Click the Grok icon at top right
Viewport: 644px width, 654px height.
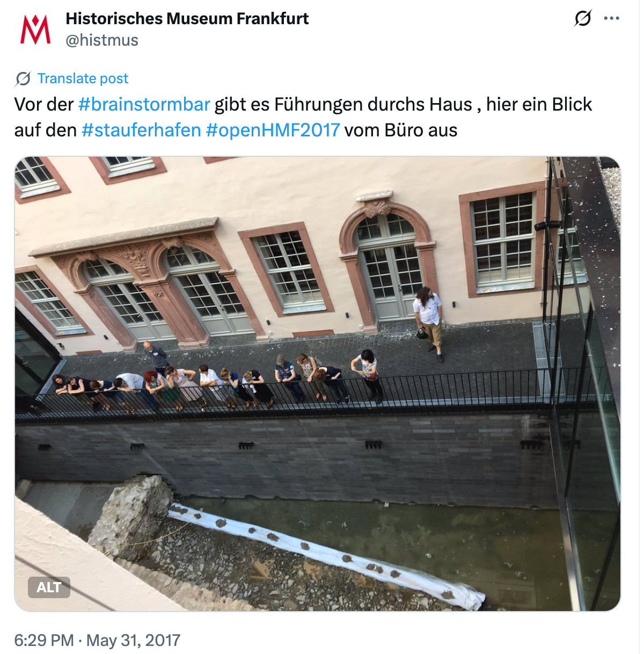pyautogui.click(x=583, y=18)
